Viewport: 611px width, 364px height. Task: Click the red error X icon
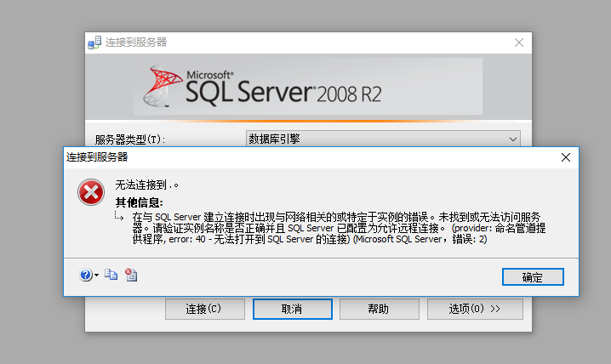91,192
